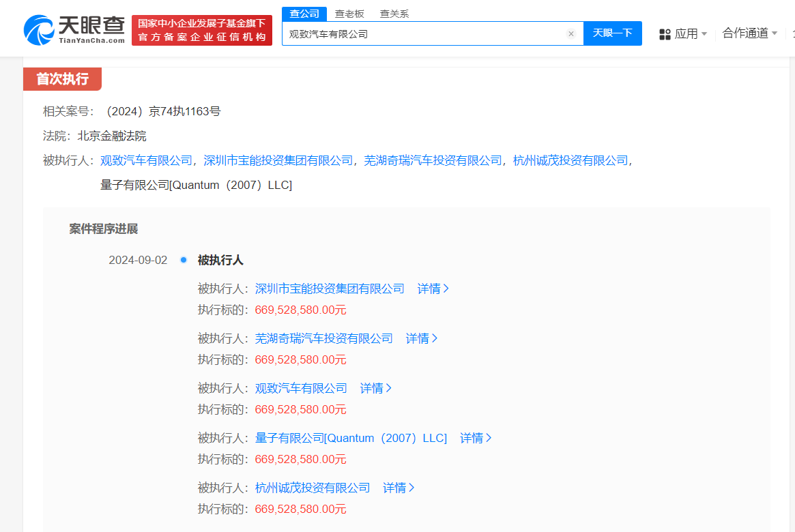Open 详情 for 深圳市宝能投资集团有限公司
795x532 pixels.
click(x=433, y=289)
